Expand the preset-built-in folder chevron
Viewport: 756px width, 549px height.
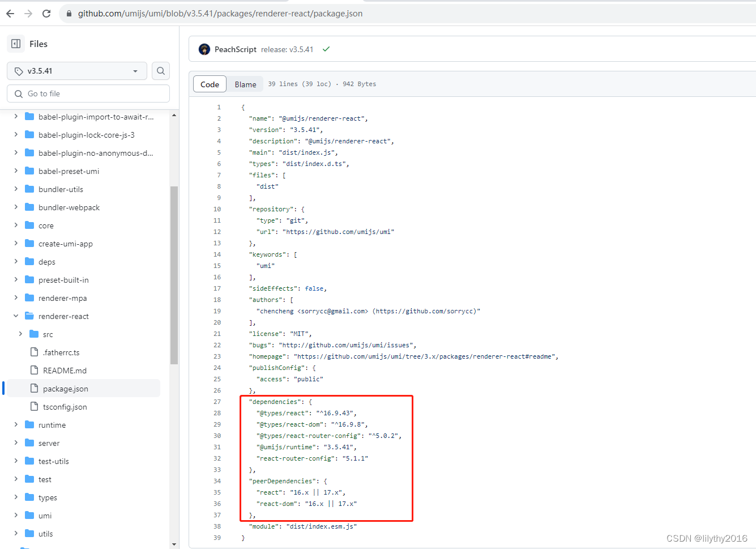point(16,280)
